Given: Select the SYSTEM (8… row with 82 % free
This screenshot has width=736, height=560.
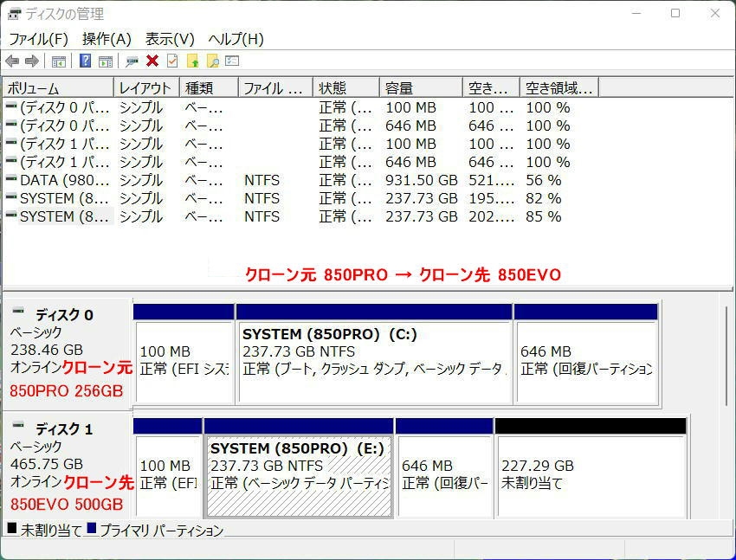Looking at the screenshot, I should pyautogui.click(x=300, y=199).
